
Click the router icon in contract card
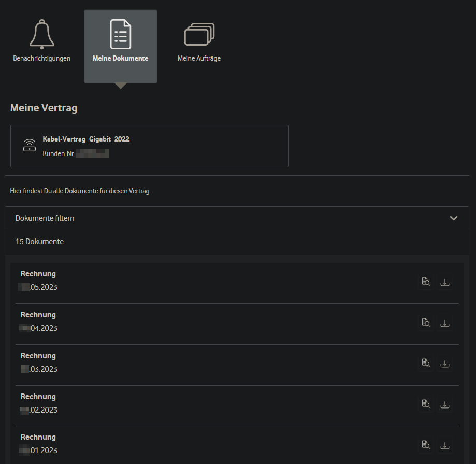(x=30, y=145)
